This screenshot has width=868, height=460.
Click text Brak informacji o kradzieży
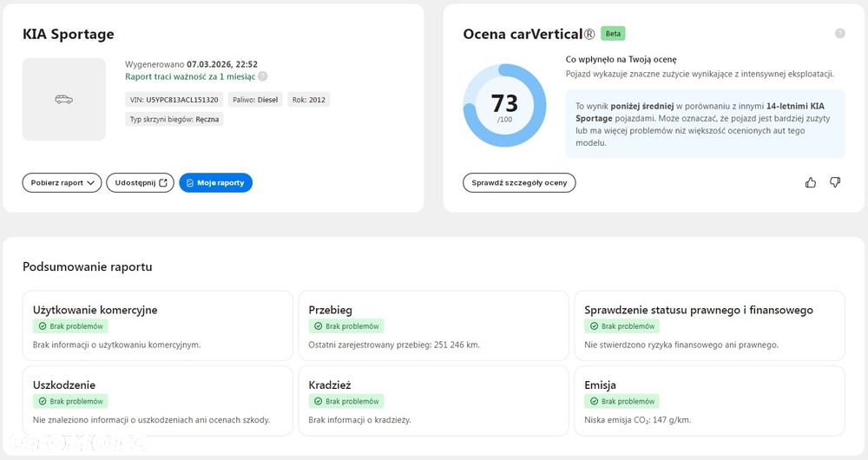(x=360, y=420)
